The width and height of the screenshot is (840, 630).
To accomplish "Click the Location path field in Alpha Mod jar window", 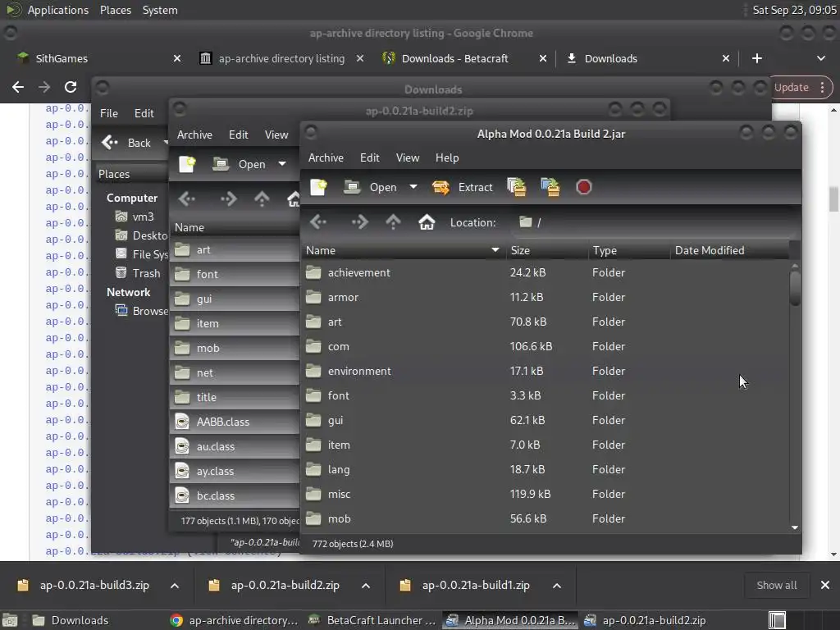I will click(x=654, y=222).
